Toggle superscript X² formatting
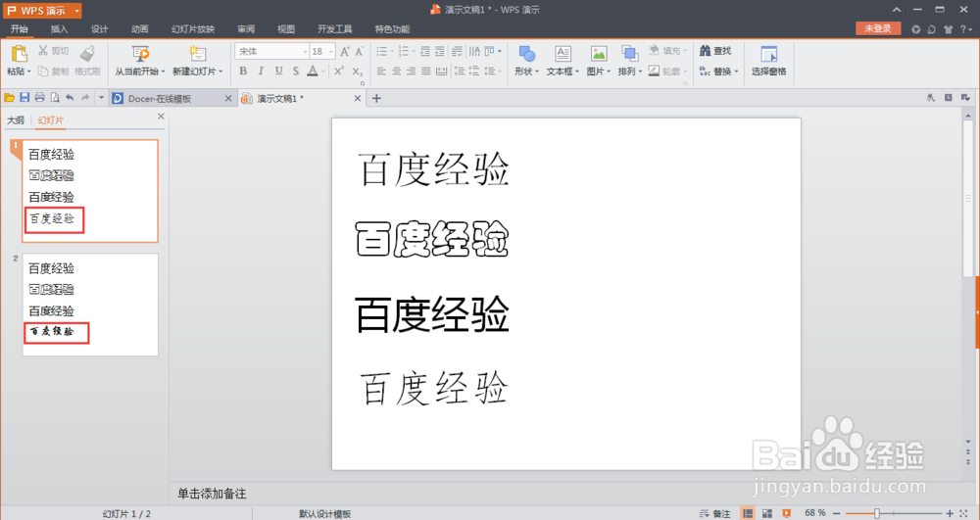Viewport: 980px width, 520px height. (x=338, y=71)
